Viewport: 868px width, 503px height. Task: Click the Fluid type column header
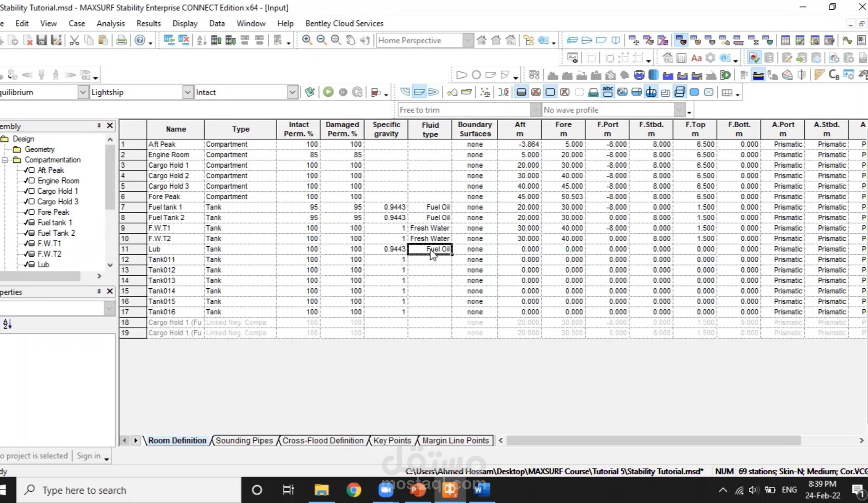(430, 129)
